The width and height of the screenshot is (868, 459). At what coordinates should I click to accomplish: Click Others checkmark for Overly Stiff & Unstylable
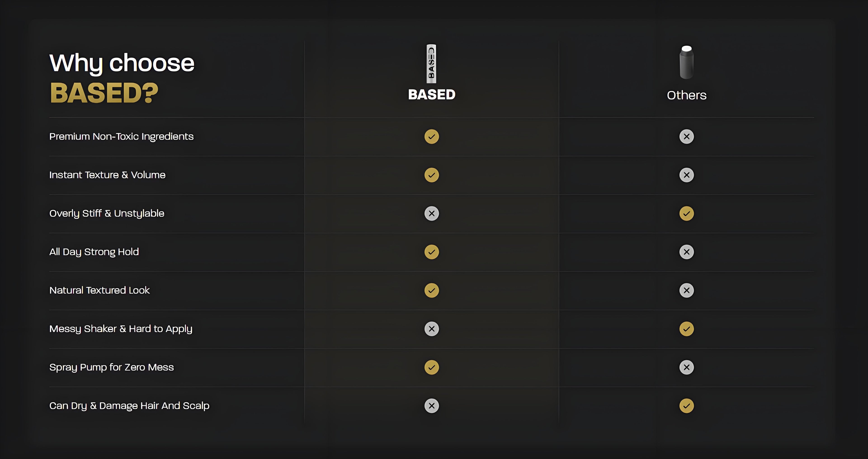686,214
